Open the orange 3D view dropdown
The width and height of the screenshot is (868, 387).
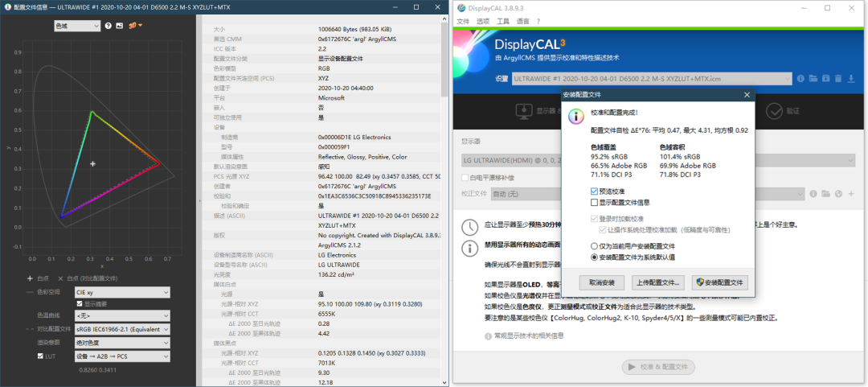click(x=135, y=26)
